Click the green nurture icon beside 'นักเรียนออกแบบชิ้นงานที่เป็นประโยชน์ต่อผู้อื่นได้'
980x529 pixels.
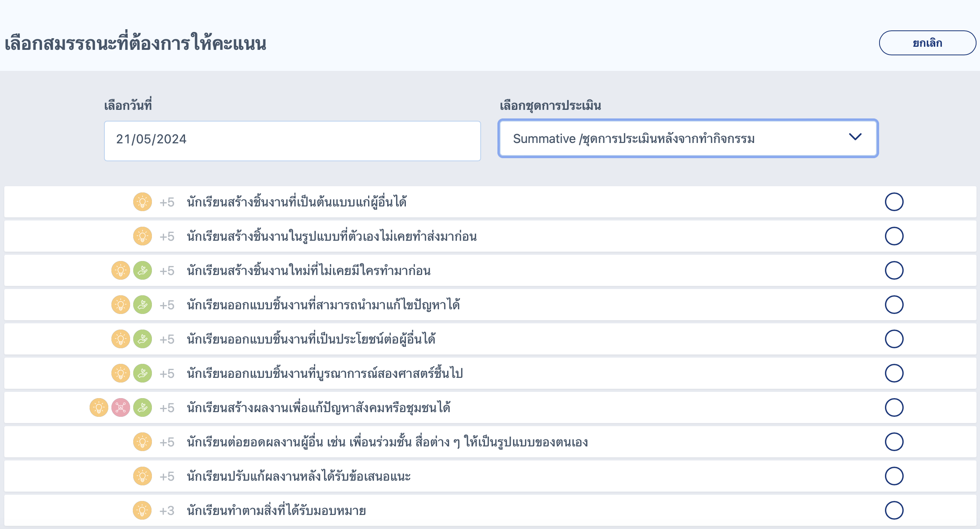(x=143, y=339)
